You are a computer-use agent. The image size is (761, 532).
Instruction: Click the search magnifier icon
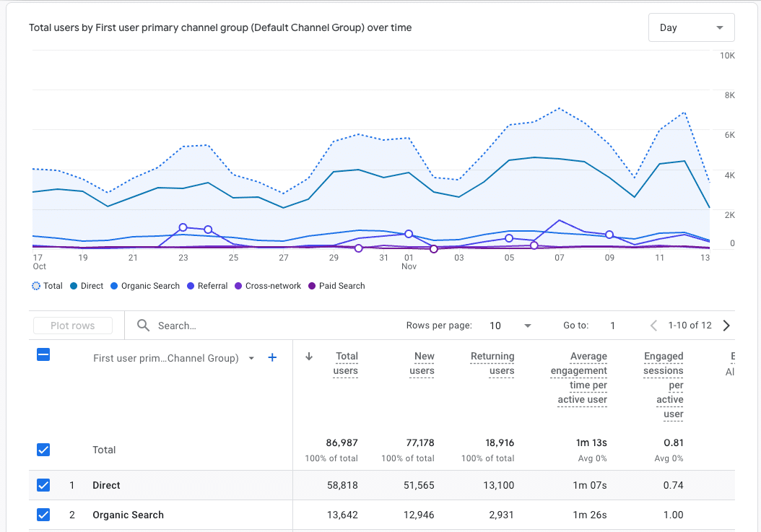point(144,326)
